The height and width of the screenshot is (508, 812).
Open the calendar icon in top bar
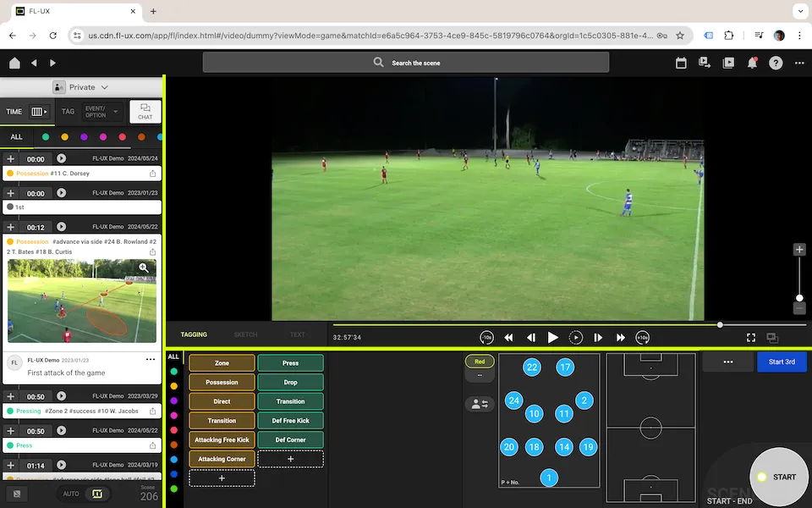[x=681, y=63]
